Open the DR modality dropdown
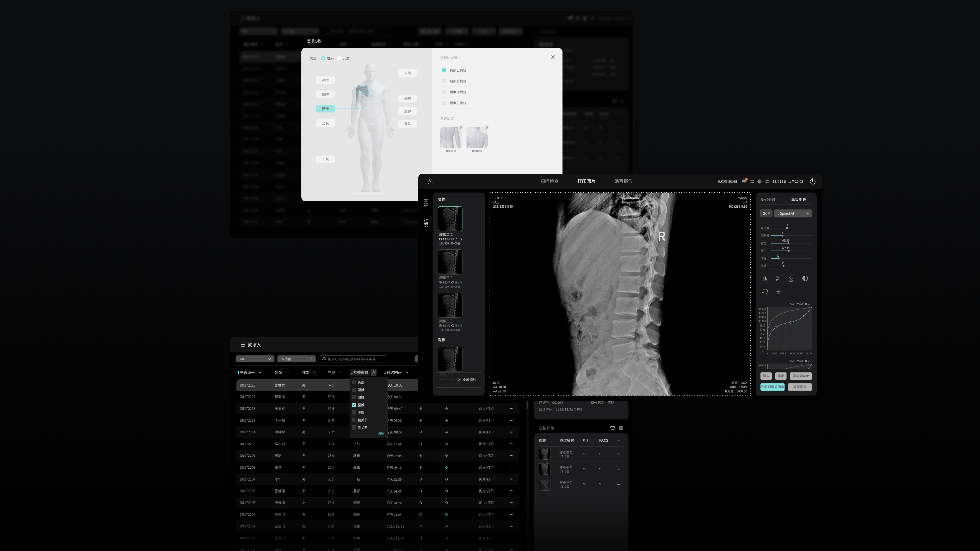This screenshot has width=980, height=551. (255, 359)
